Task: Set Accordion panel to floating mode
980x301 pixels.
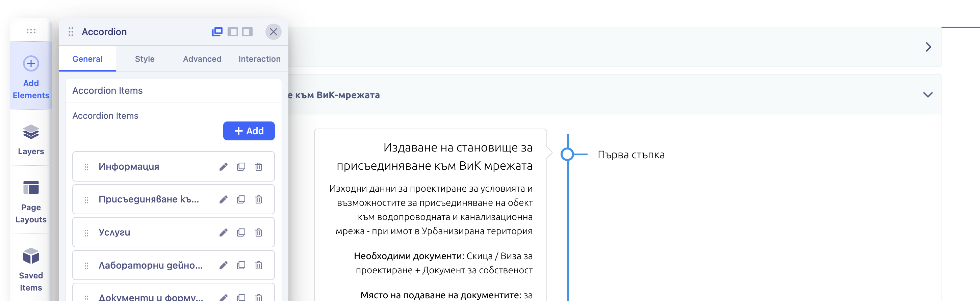Action: [217, 31]
